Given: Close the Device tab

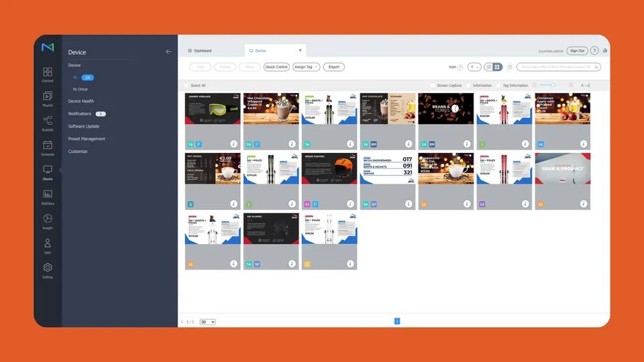Looking at the screenshot, I should (x=301, y=50).
